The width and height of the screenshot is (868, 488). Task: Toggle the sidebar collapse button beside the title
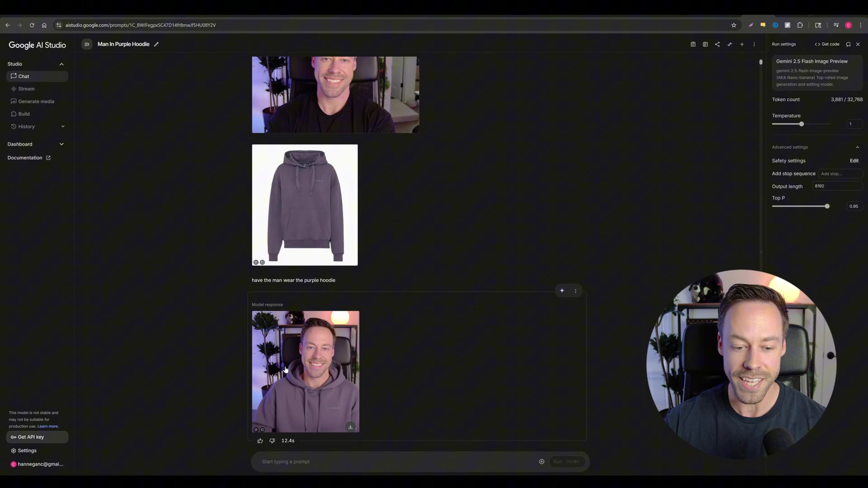coord(87,44)
